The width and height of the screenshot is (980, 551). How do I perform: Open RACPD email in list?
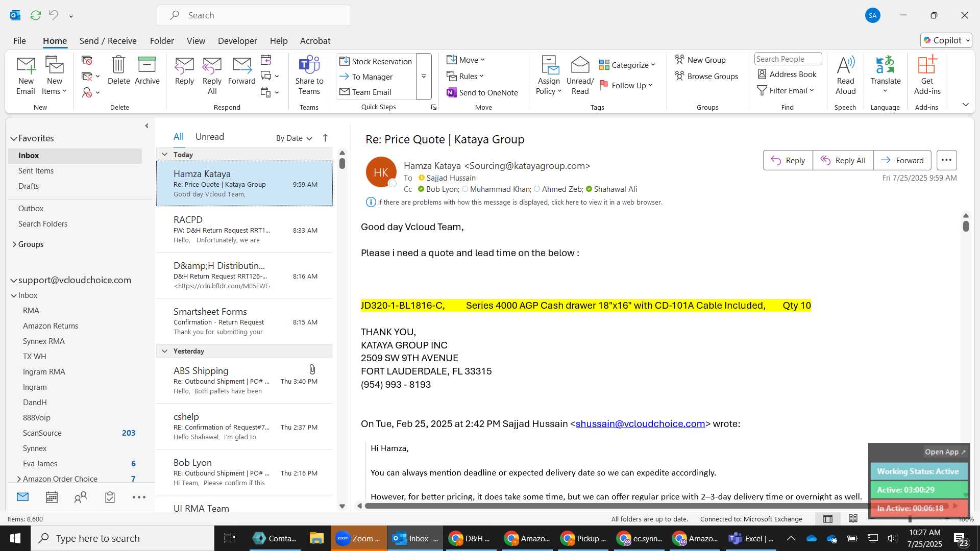pos(244,230)
